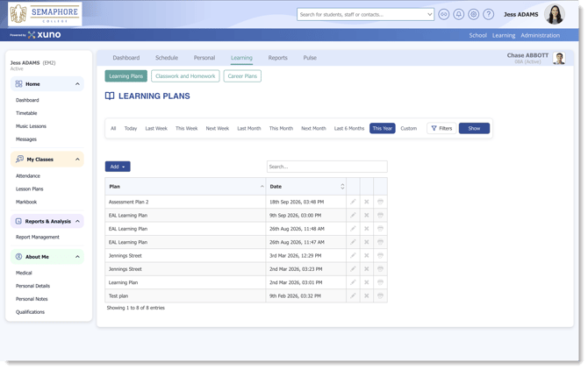The image size is (588, 370).
Task: Select the Custom date range option
Action: point(408,129)
